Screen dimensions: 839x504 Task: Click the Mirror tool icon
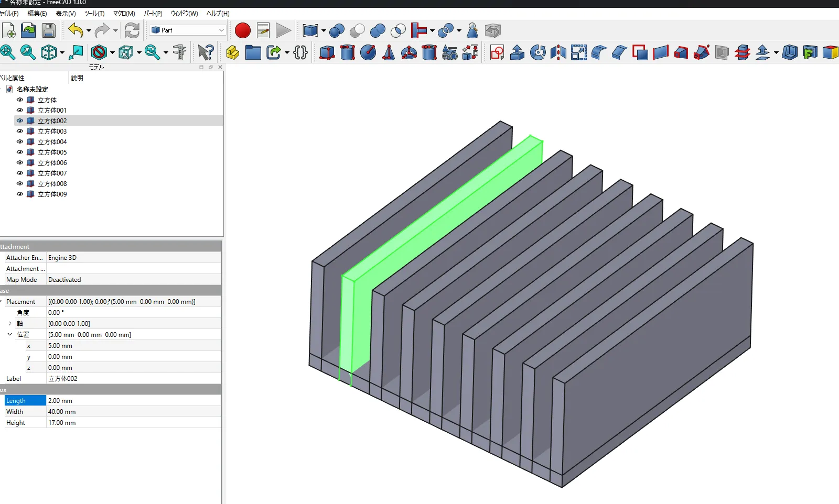558,52
